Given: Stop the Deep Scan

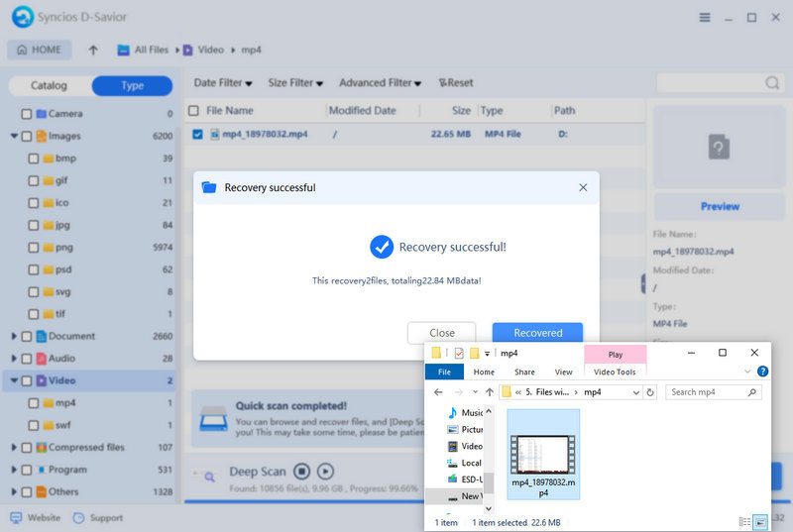Looking at the screenshot, I should tap(301, 472).
